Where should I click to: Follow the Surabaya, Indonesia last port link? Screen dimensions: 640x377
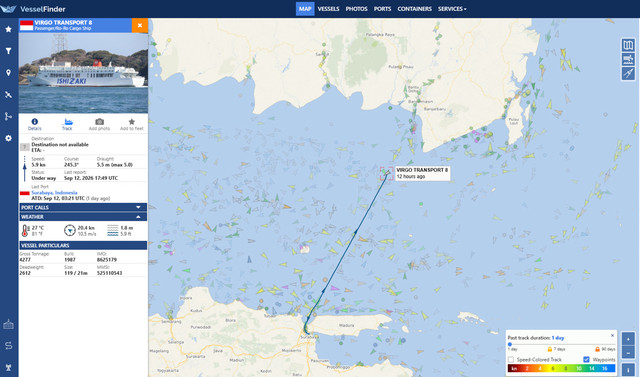(54, 193)
